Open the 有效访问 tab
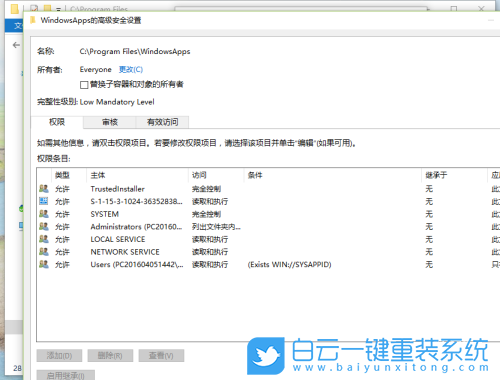This screenshot has height=380, width=500. pyautogui.click(x=162, y=122)
